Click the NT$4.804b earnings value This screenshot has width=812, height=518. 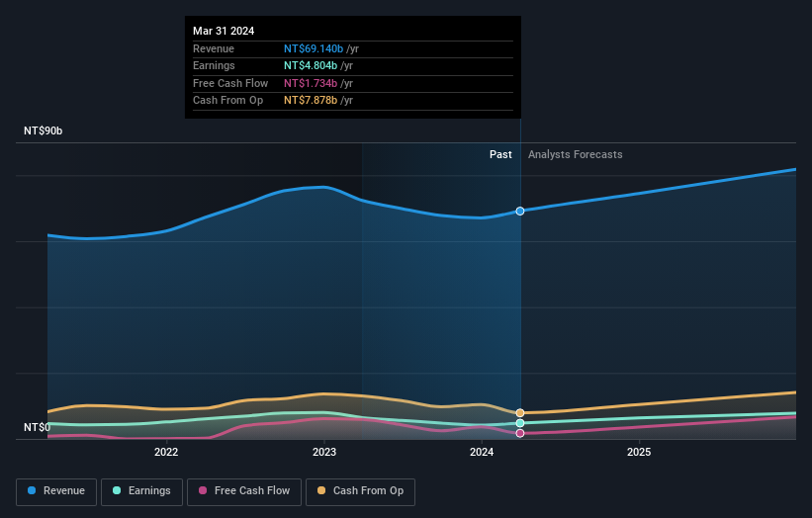(x=311, y=65)
